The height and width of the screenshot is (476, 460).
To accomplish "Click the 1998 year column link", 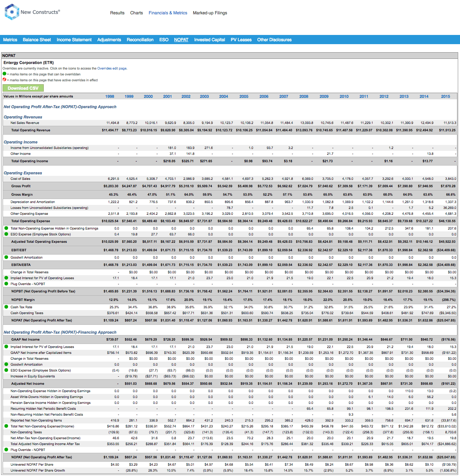I will click(x=110, y=96).
